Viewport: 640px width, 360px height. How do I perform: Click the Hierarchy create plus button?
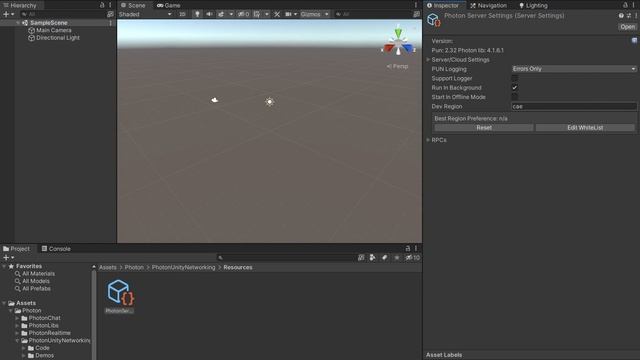point(6,14)
